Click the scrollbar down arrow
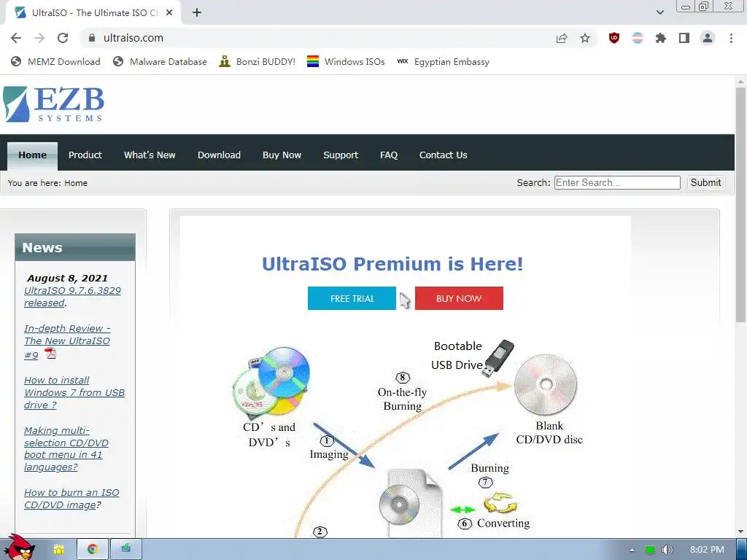747x560 pixels. [740, 532]
